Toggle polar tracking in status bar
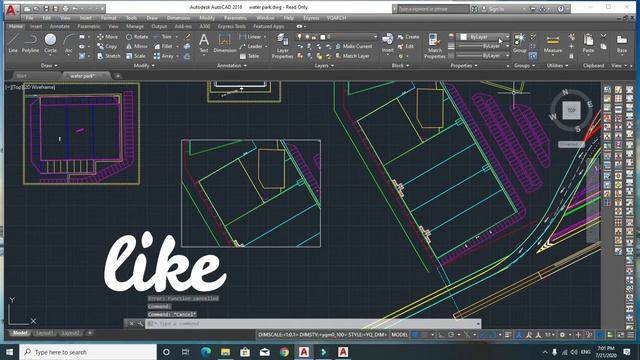 click(x=451, y=335)
